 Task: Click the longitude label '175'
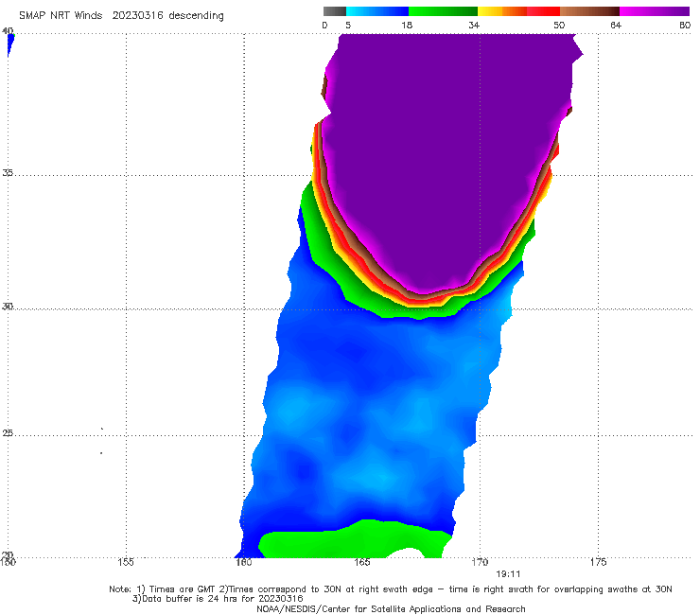tap(598, 562)
